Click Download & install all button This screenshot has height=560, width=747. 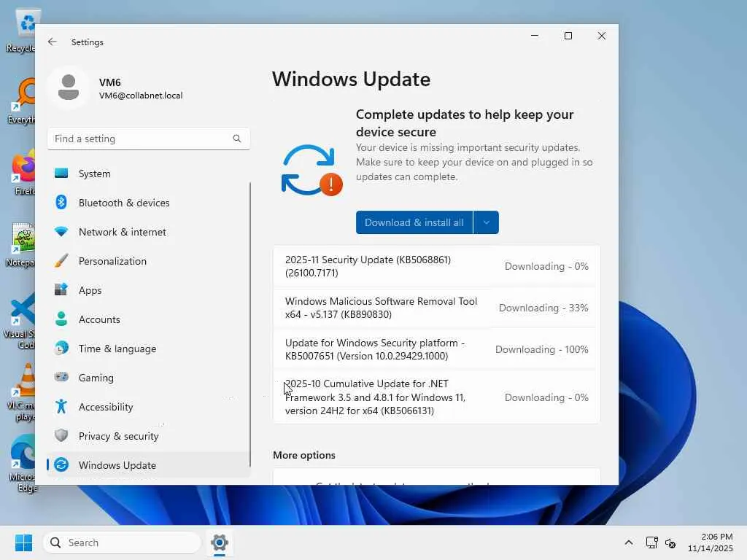coord(414,222)
